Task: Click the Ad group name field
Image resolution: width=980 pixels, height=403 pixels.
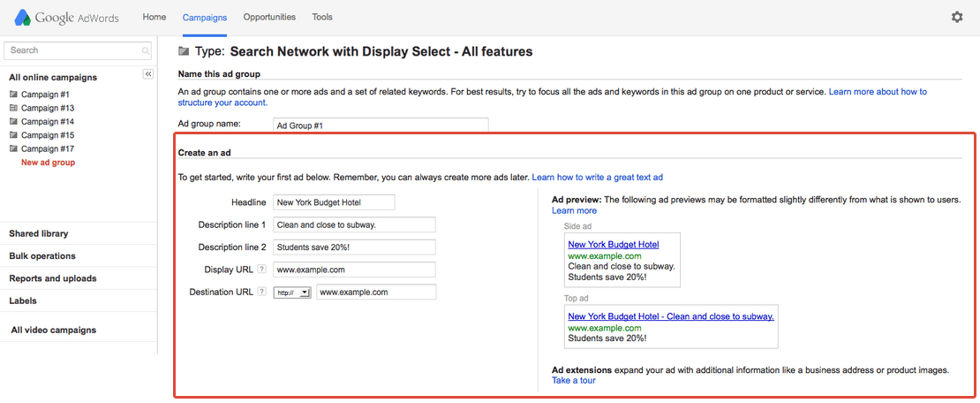Action: (381, 125)
